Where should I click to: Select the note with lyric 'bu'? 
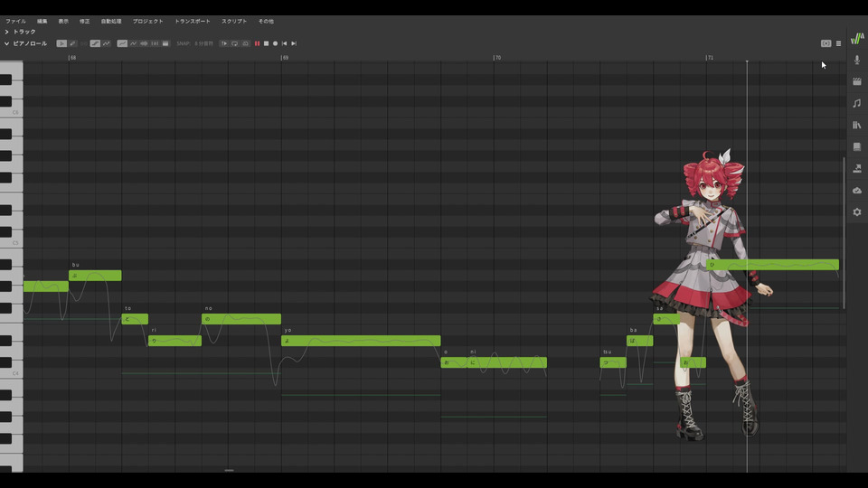coord(95,276)
